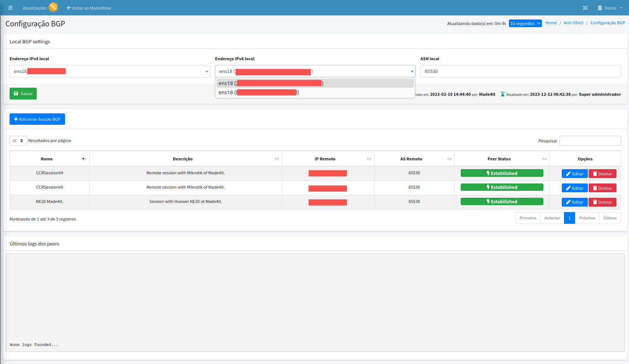Click hourglass icon beside Atualizado em
The width and height of the screenshot is (629, 364).
503,94
